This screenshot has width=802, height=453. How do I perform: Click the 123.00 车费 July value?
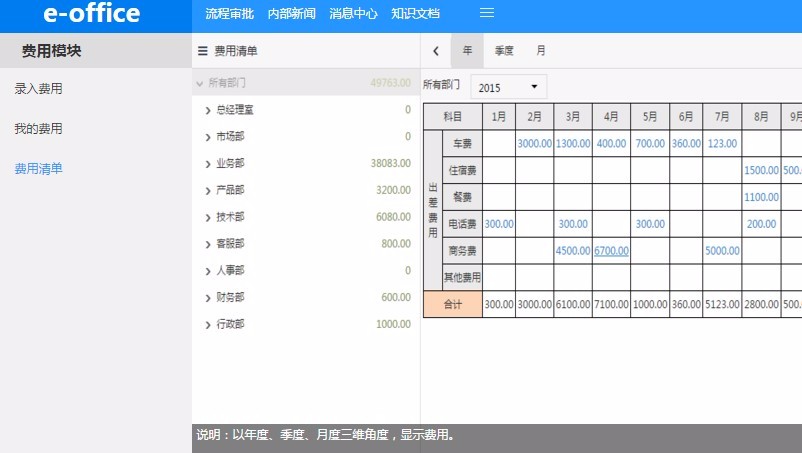click(x=722, y=144)
